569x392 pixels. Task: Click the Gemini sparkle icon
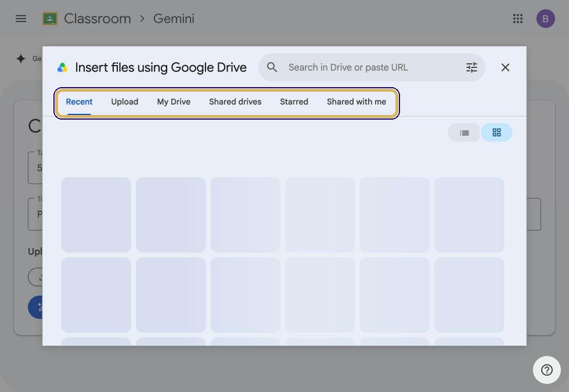coord(21,59)
